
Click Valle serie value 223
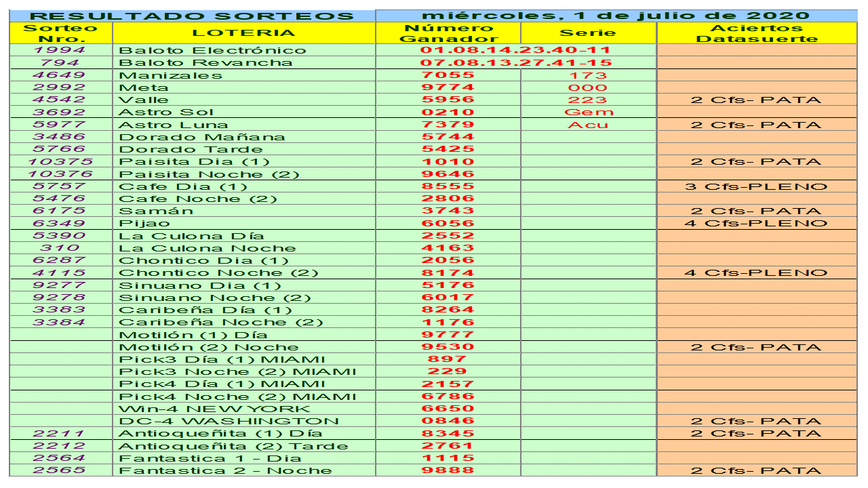[x=588, y=100]
